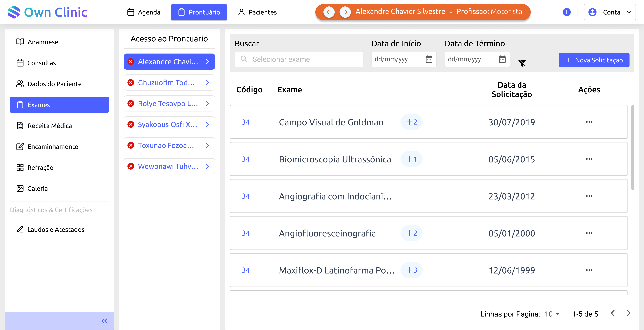Open Receita Médica in sidebar

[x=50, y=126]
